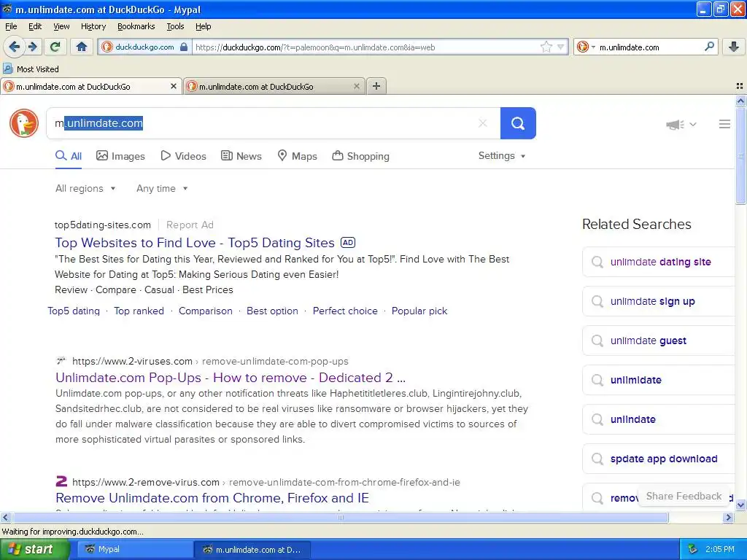Screen dimensions: 747x560
Task: Click the DuckDuckGo logo on page
Action: [24, 123]
